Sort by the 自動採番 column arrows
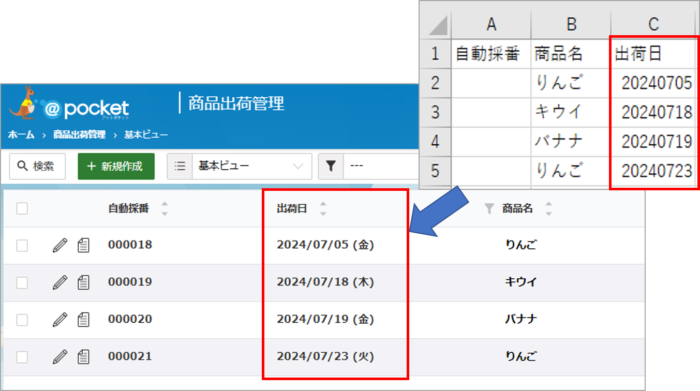This screenshot has height=391, width=700. pos(165,208)
